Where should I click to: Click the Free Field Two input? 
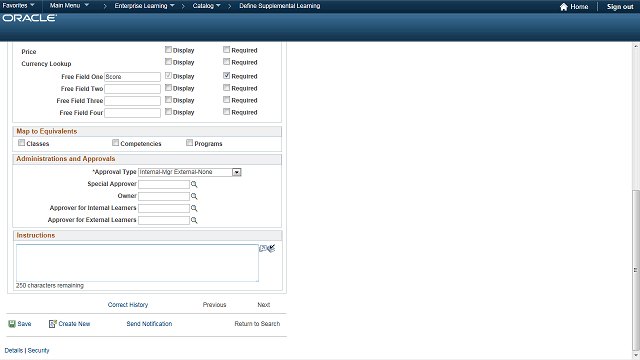[132, 89]
